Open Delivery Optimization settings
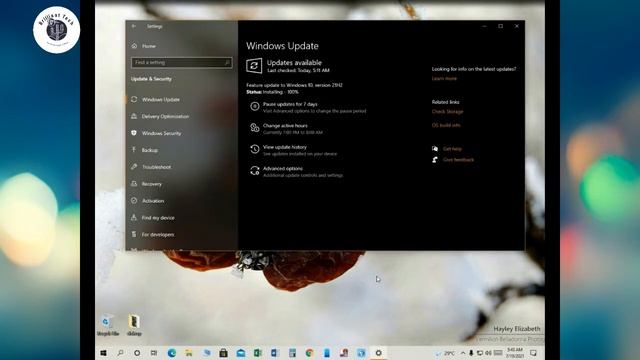The width and height of the screenshot is (640, 360). (x=165, y=116)
